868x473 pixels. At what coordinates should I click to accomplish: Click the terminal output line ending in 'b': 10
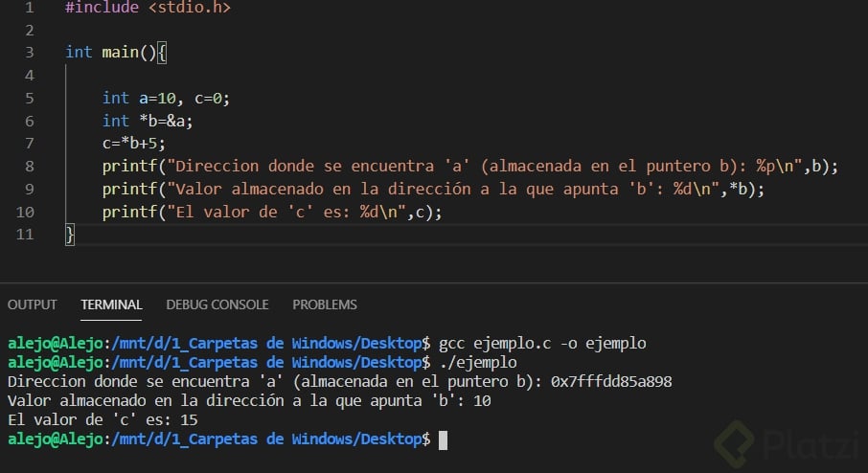click(249, 401)
